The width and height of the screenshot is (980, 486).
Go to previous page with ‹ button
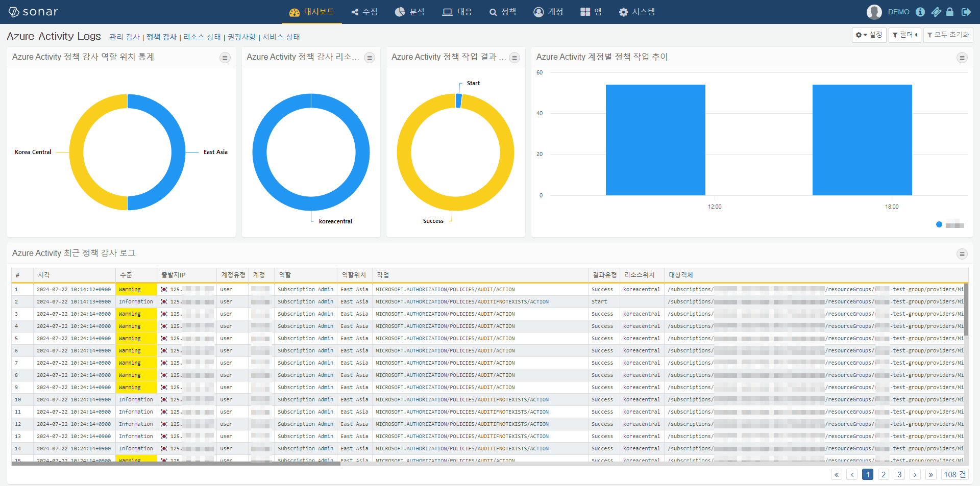tap(852, 474)
